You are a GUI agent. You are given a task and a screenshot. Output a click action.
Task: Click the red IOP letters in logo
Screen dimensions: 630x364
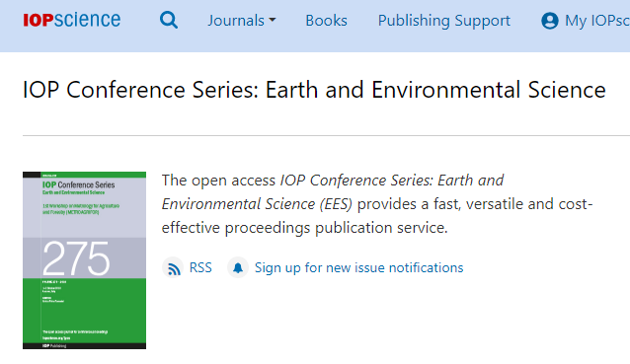tap(39, 20)
